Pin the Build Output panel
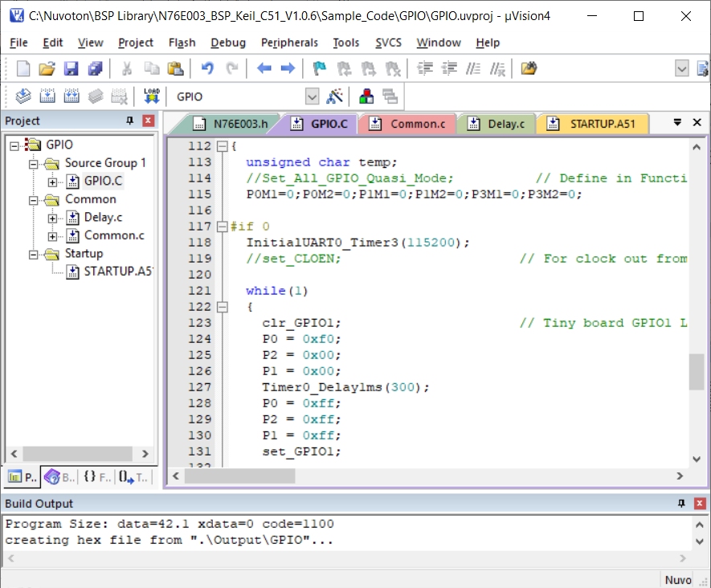The height and width of the screenshot is (588, 711). pyautogui.click(x=682, y=504)
